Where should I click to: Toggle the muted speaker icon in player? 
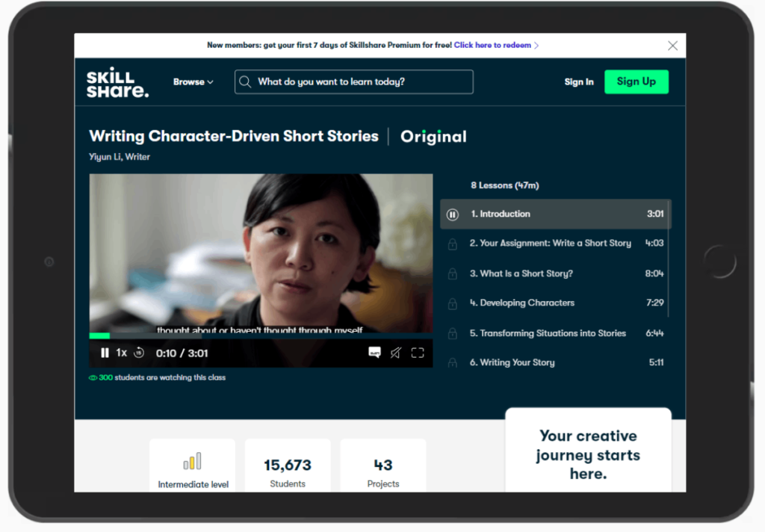pos(396,353)
